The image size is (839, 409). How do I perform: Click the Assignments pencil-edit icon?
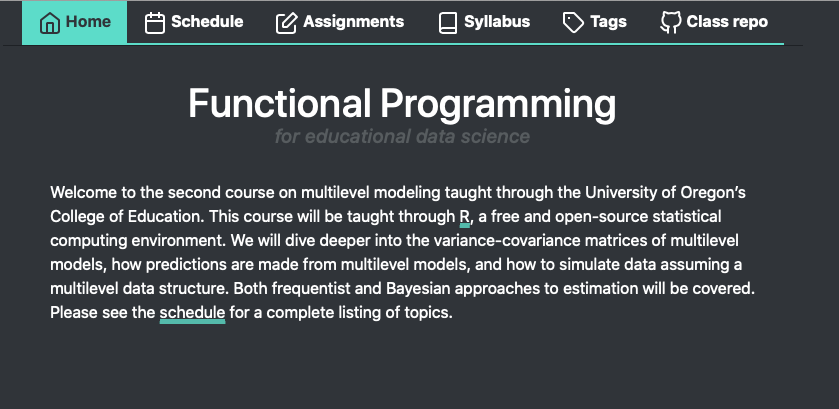287,23
